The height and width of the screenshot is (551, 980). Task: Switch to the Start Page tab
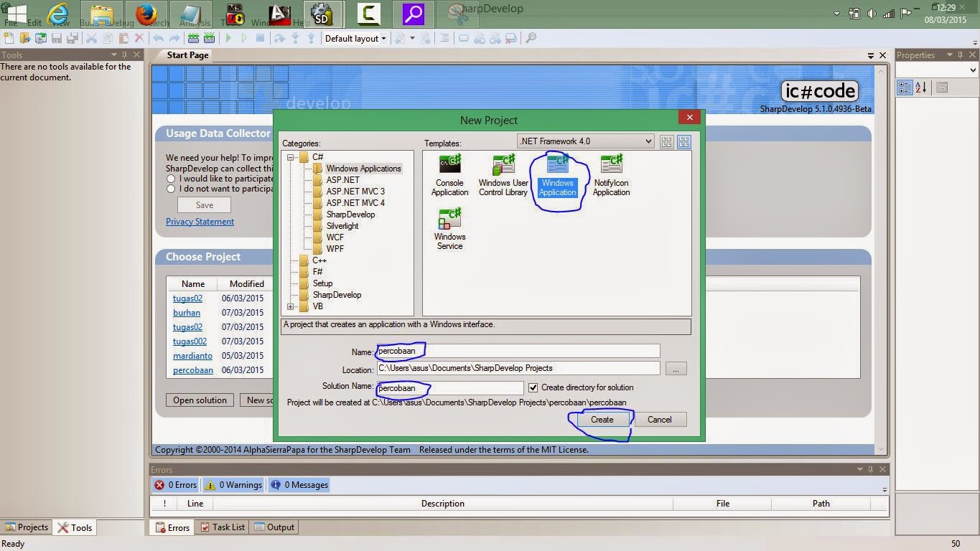[187, 55]
